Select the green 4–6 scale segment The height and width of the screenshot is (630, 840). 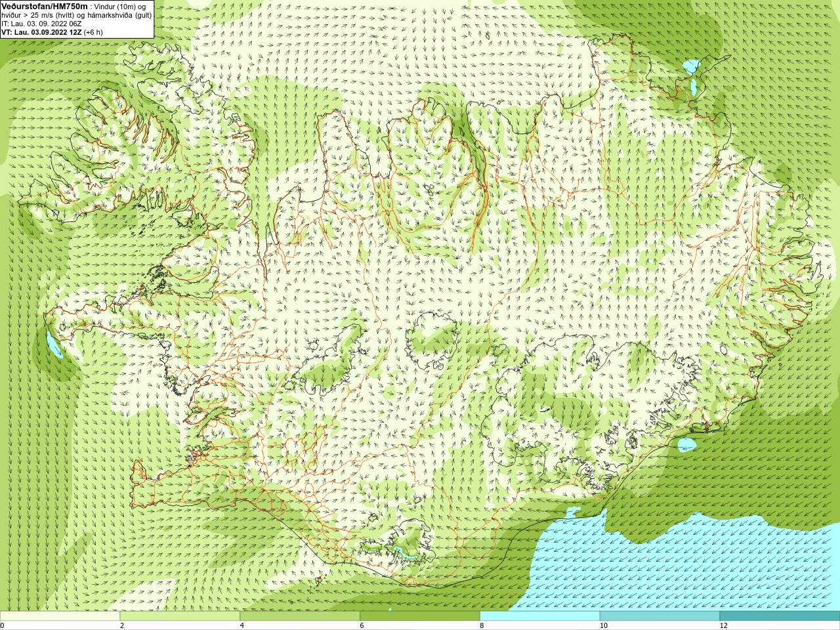(300, 616)
